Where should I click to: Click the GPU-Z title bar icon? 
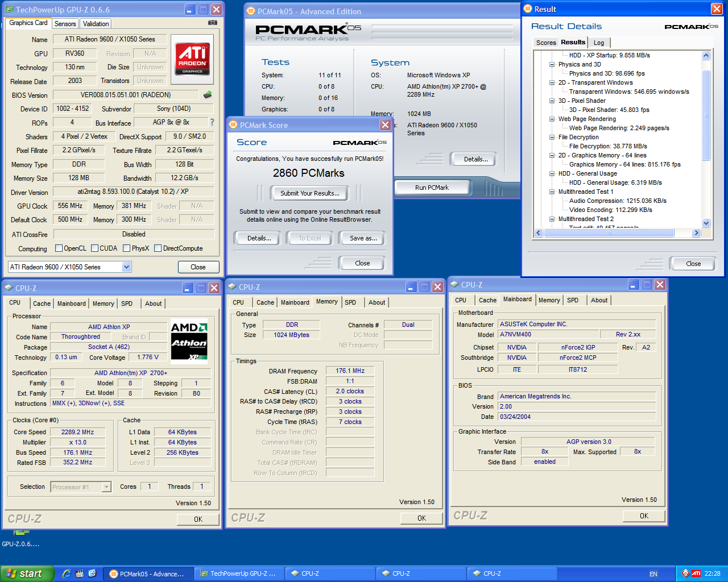tap(10, 10)
